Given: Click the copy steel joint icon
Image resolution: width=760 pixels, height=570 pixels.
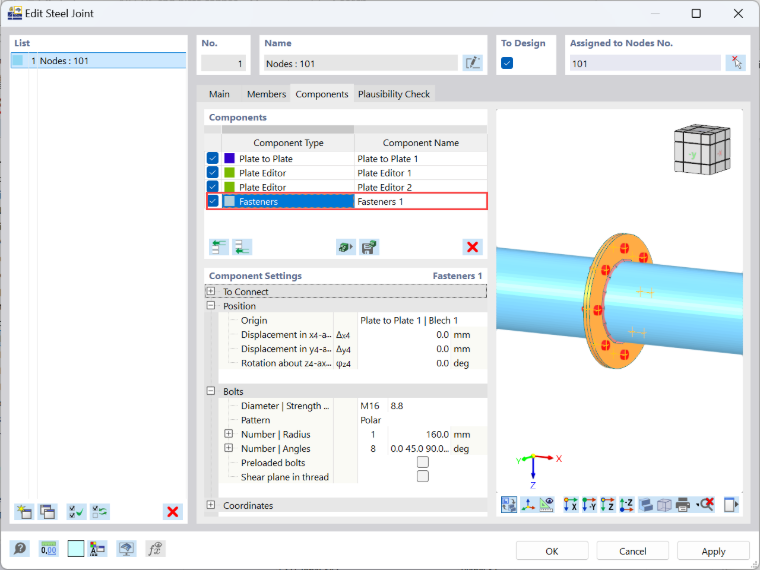Looking at the screenshot, I should (x=47, y=512).
